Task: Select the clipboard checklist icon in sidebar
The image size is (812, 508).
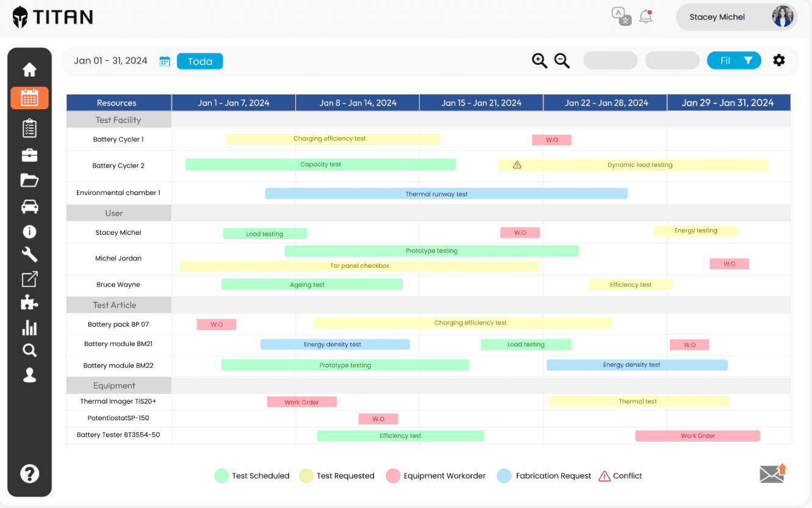Action: [x=29, y=128]
